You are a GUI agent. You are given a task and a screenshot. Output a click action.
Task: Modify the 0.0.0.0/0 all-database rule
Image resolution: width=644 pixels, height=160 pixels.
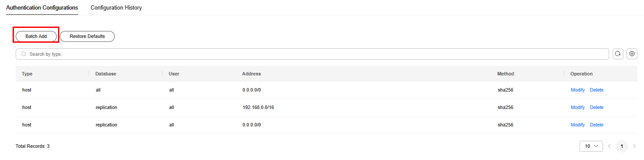(578, 90)
